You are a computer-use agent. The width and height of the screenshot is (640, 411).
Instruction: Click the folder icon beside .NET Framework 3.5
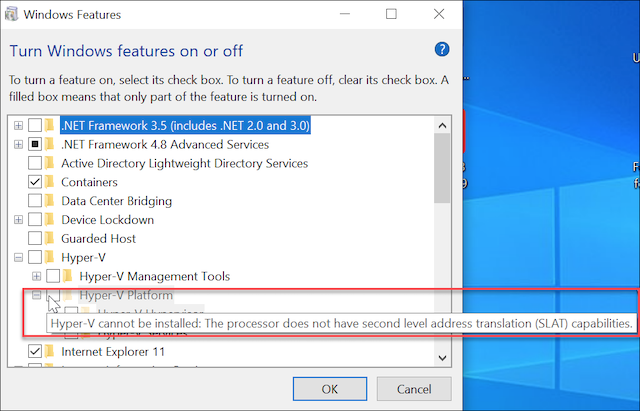coord(49,125)
